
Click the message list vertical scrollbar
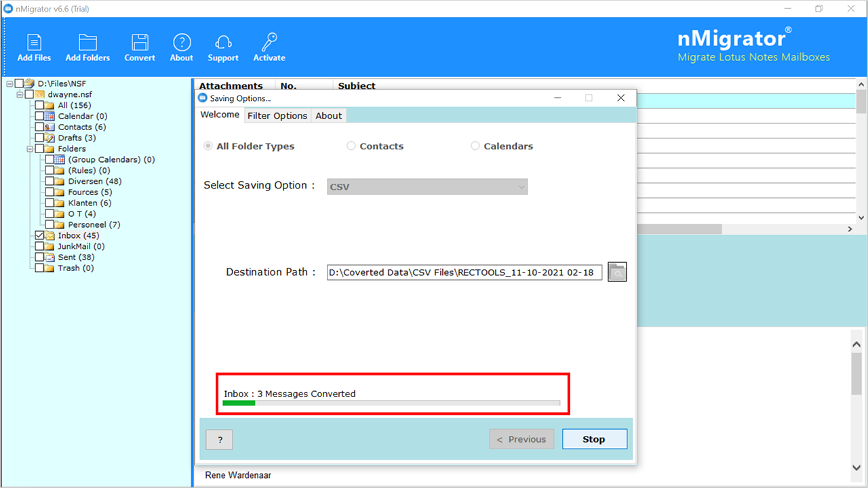click(x=861, y=150)
